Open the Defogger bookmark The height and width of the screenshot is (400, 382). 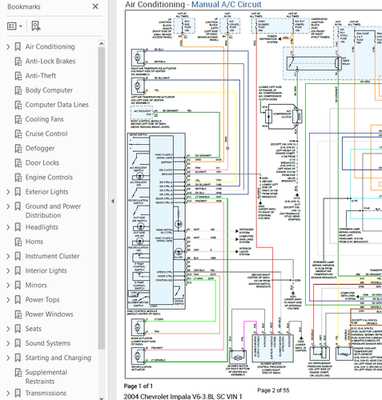point(40,148)
